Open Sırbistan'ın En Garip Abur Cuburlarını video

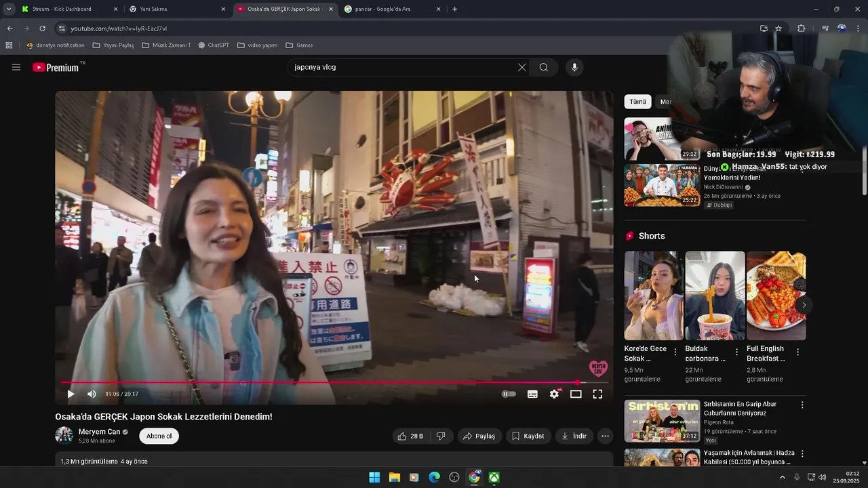662,421
